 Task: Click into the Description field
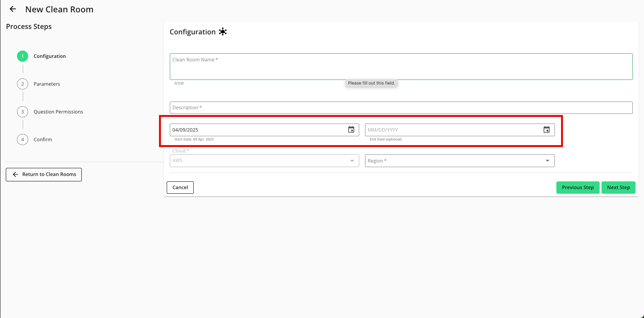[x=401, y=108]
